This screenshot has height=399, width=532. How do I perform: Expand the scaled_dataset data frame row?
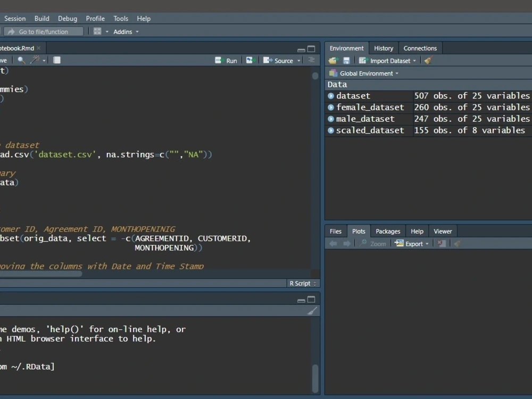pos(331,131)
